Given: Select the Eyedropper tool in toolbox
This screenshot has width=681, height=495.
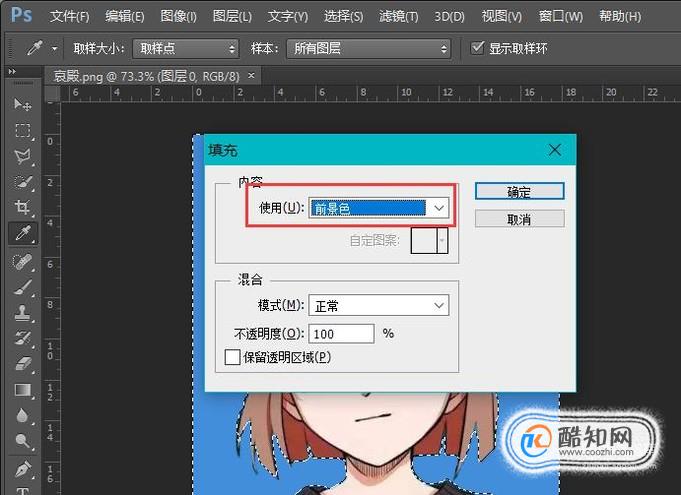Looking at the screenshot, I should pos(23,234).
